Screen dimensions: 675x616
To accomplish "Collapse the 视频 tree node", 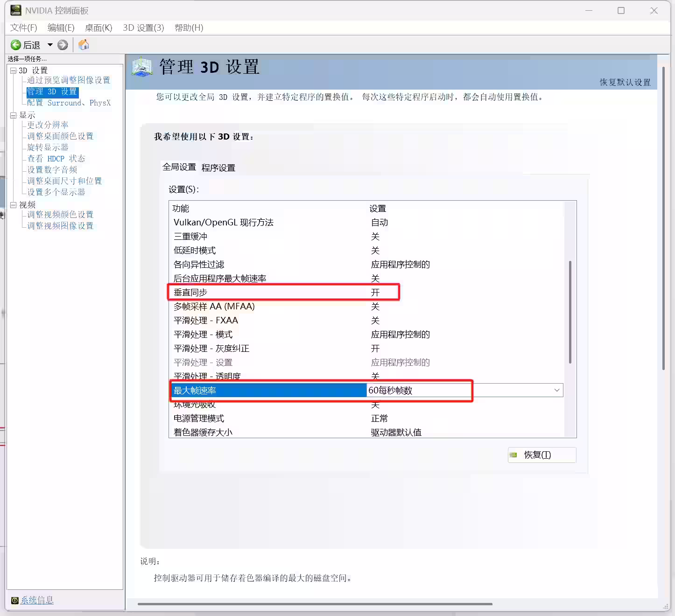I will (14, 205).
